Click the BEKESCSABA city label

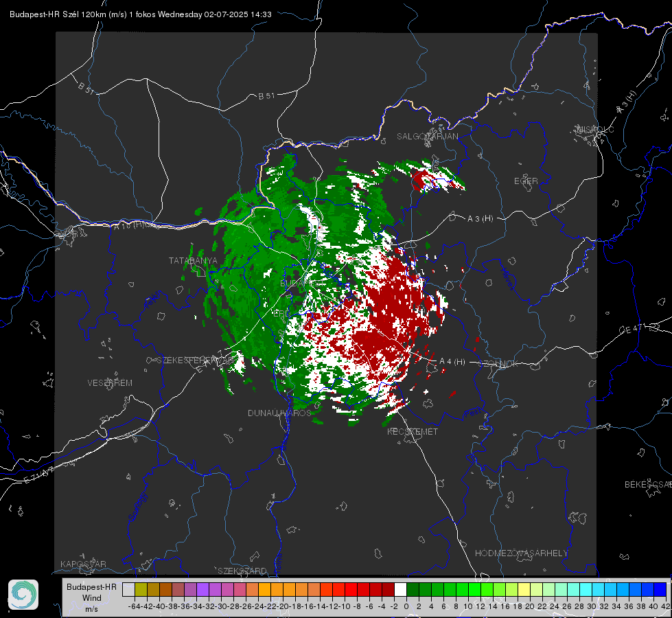pos(648,484)
